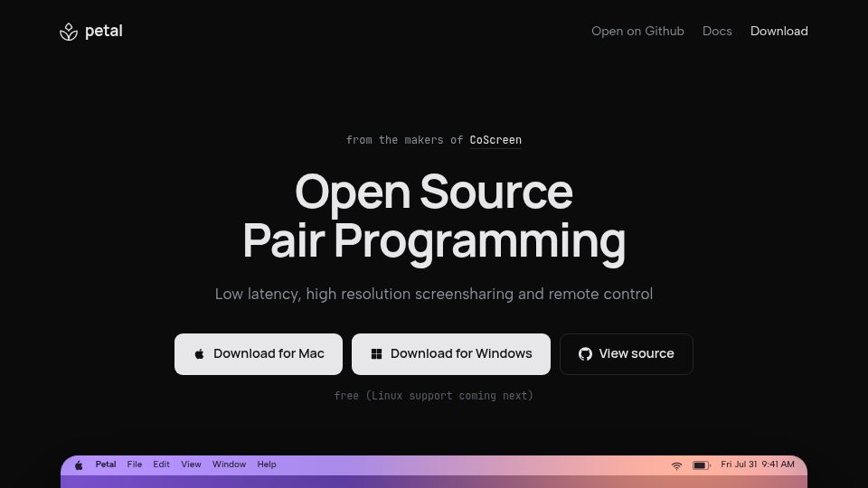Open the Edit menu
This screenshot has height=488, width=868.
click(161, 465)
